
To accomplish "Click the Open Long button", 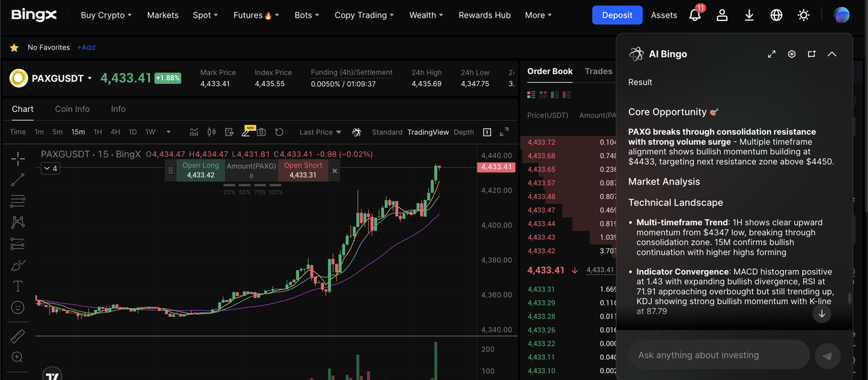I will 201,170.
